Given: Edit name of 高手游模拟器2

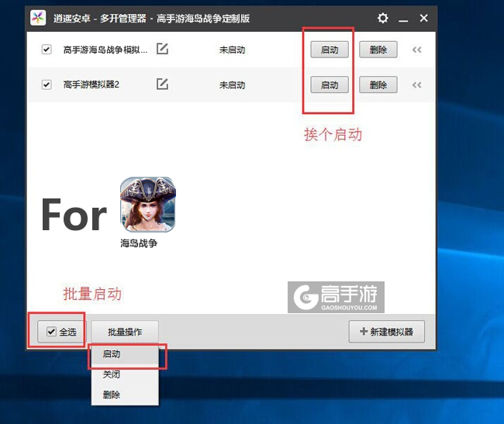Looking at the screenshot, I should coord(162,84).
